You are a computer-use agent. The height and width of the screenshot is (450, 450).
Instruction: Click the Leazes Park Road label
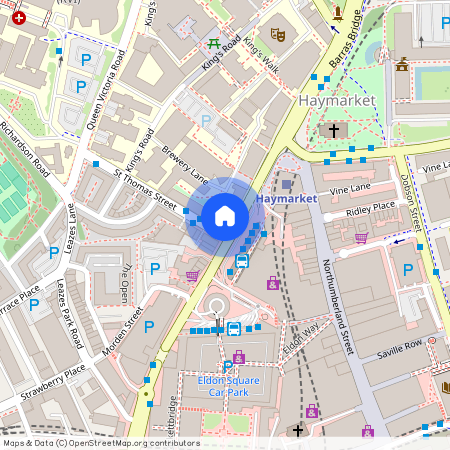[x=69, y=314]
